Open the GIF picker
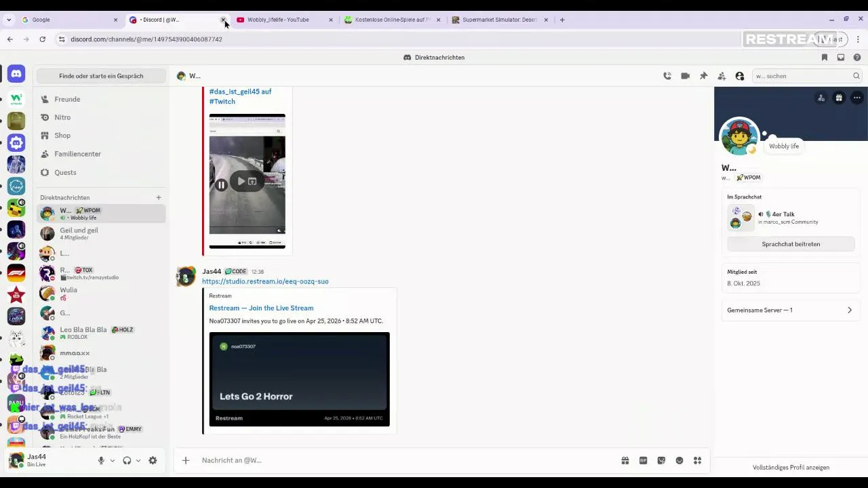 (x=643, y=460)
